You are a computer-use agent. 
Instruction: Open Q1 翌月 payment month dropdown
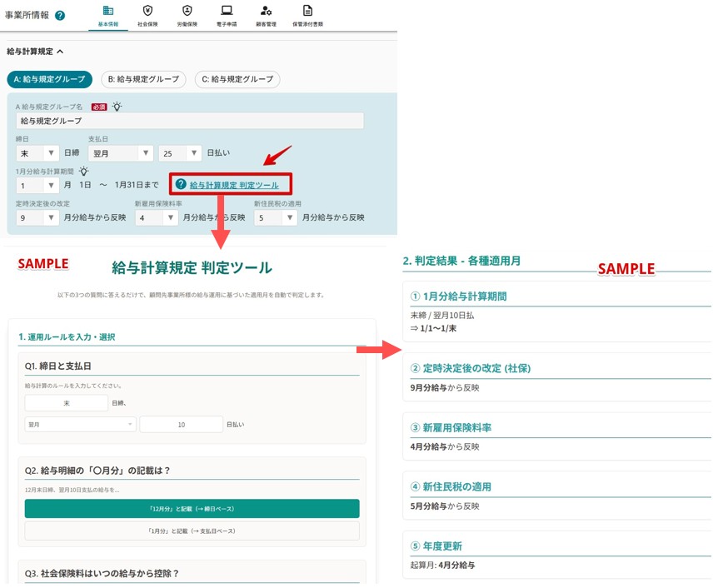[x=81, y=424]
